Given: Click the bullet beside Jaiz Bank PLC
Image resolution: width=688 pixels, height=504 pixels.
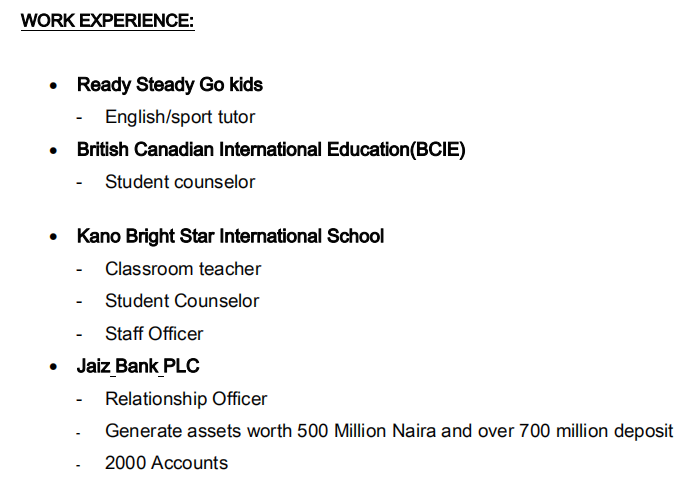Looking at the screenshot, I should (x=54, y=368).
